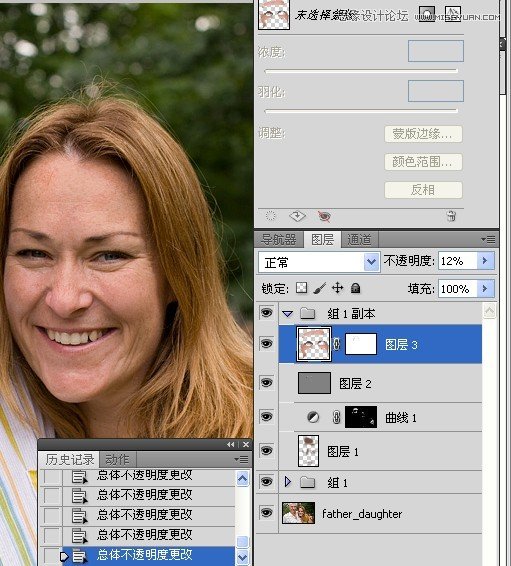Click the lock transparent pixels icon
Viewport: 511px width, 566px height.
(x=301, y=288)
